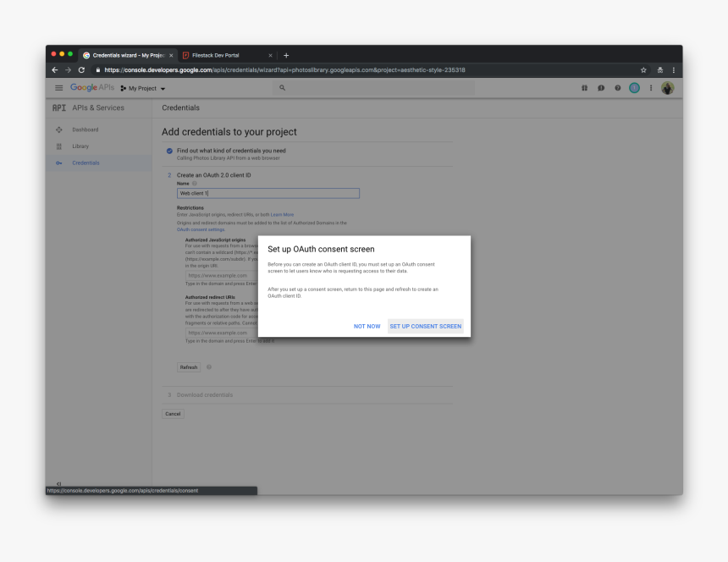Open the help question mark icon
Image resolution: width=728 pixels, height=562 pixels.
[617, 88]
